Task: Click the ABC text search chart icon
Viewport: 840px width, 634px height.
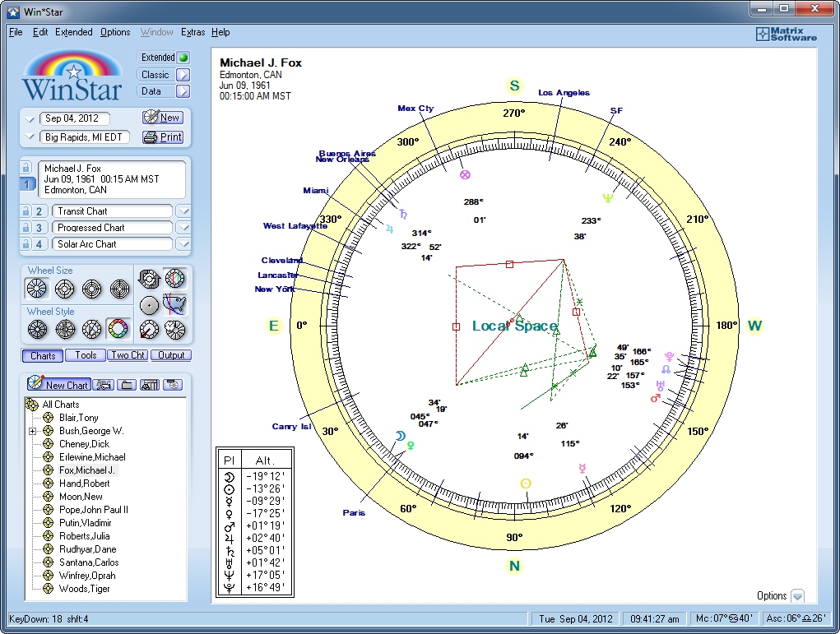Action: click(104, 385)
